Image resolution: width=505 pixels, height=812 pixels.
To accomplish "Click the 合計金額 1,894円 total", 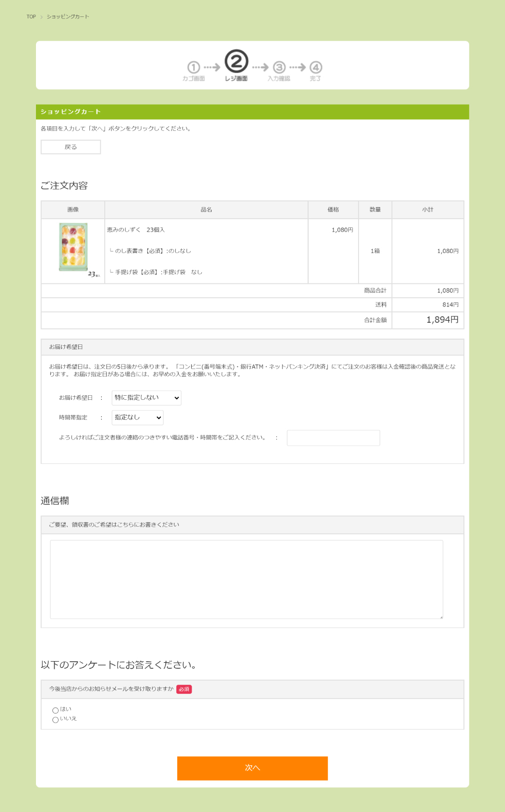I will [x=442, y=320].
